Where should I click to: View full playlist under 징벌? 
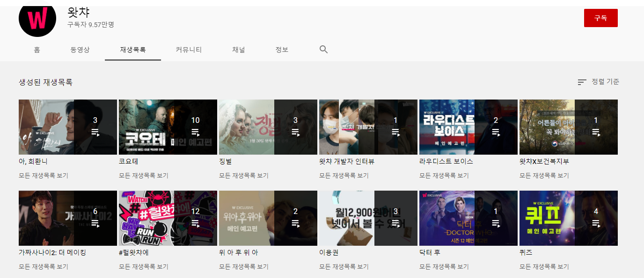244,176
